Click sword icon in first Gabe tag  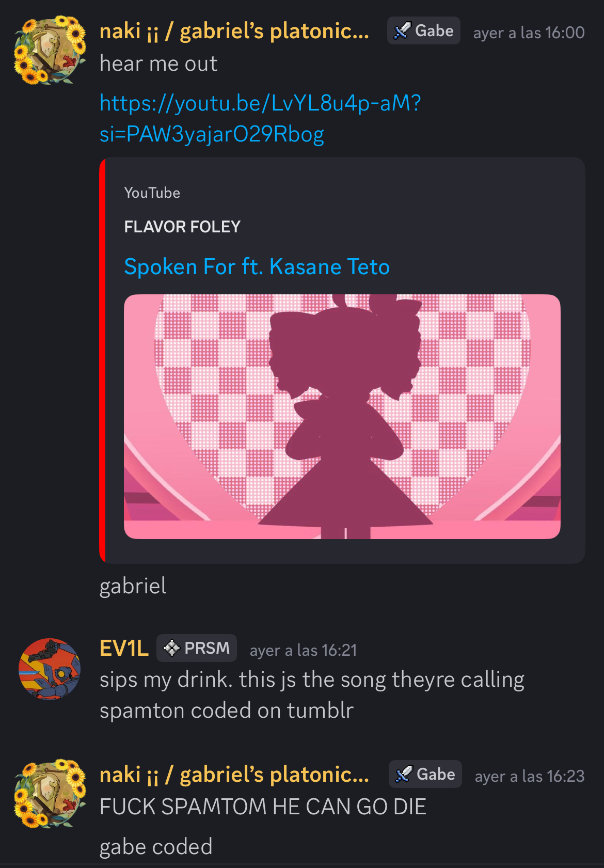pyautogui.click(x=402, y=31)
